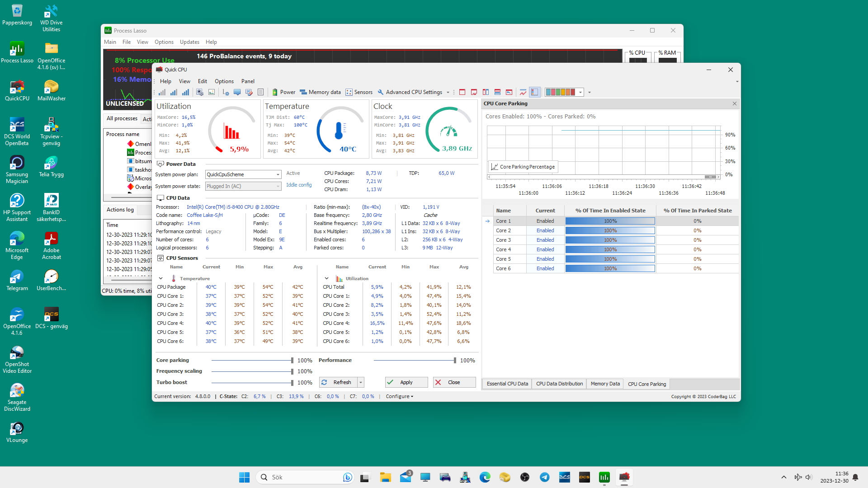The width and height of the screenshot is (868, 488).
Task: Collapse the Utilization sensor group
Action: [326, 278]
